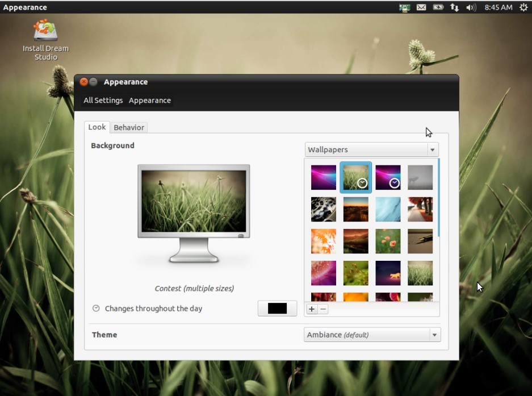Open the network arrows indicator

pyautogui.click(x=454, y=7)
